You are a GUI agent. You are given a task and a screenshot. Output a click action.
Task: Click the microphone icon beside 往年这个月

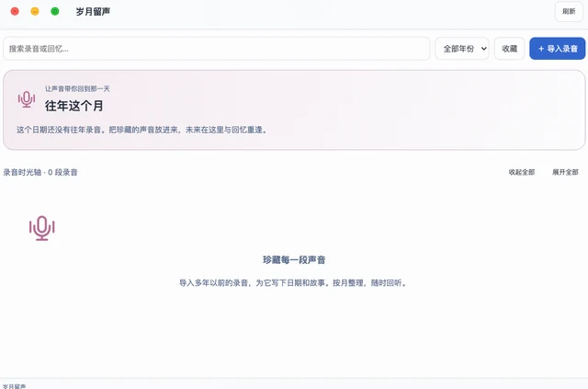click(27, 99)
